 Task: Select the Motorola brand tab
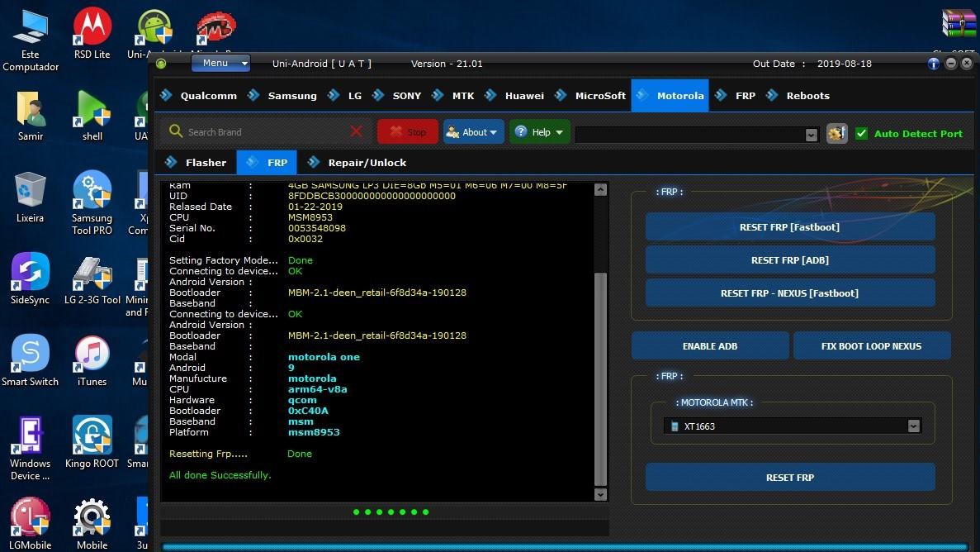tap(670, 96)
